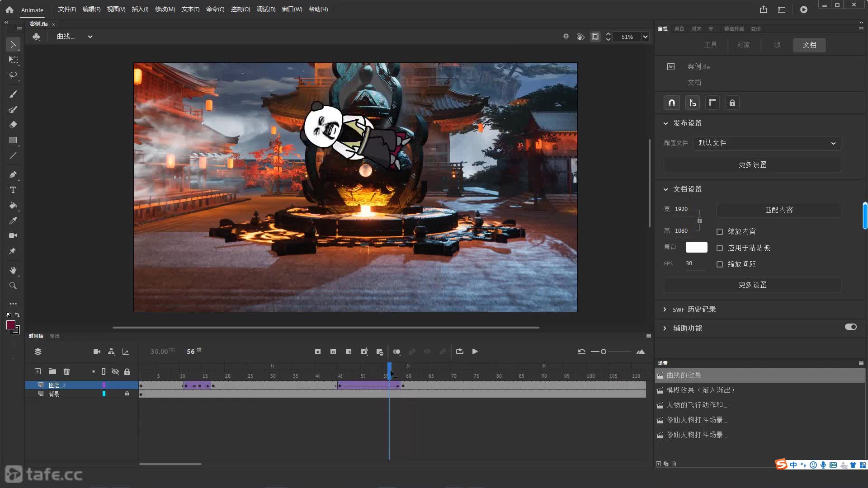
Task: Check the 缩放内容 checkbox
Action: [x=720, y=232]
